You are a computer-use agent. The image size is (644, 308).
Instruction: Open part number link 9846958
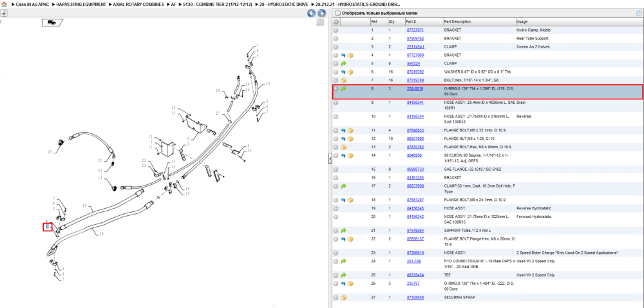[414, 156]
